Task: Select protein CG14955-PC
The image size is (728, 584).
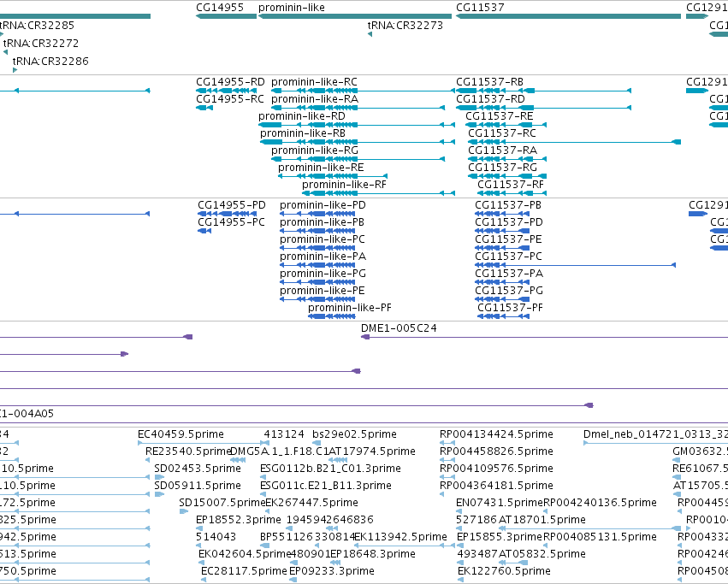Action: pos(231,223)
